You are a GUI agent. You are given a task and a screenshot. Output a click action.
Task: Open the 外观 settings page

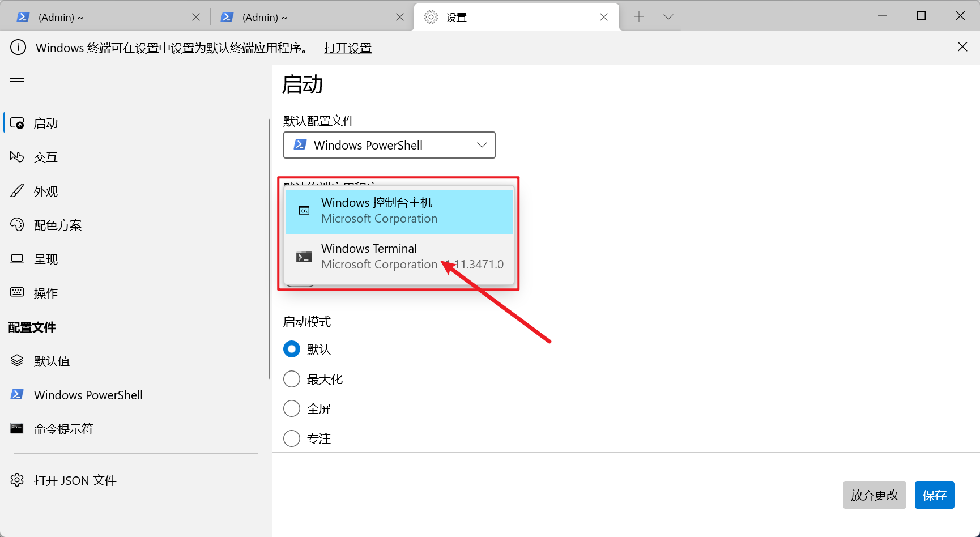[45, 191]
